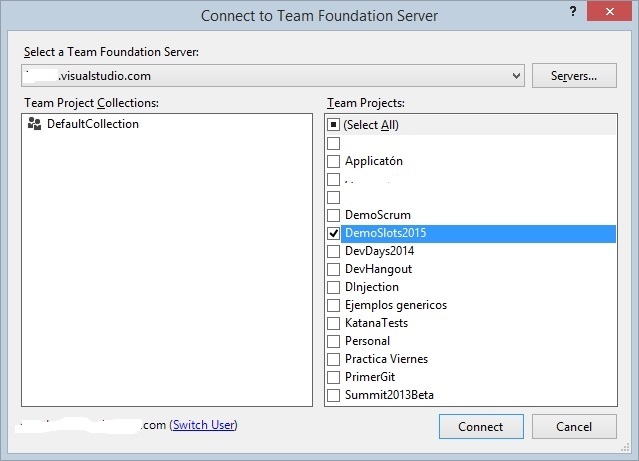
Task: Check the Practica Viernes checkbox
Action: 333,359
